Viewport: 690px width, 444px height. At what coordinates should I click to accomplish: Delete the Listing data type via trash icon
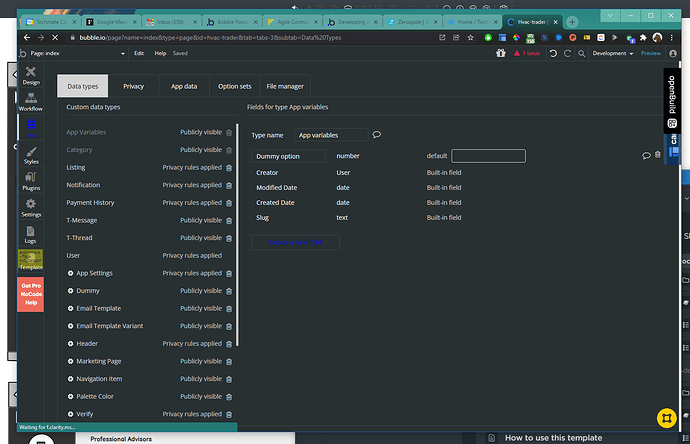(229, 168)
